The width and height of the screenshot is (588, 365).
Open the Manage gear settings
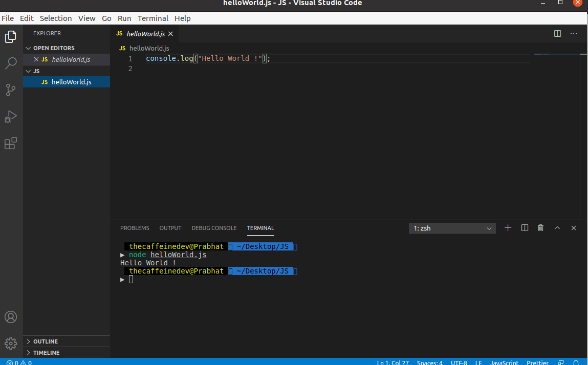[11, 343]
